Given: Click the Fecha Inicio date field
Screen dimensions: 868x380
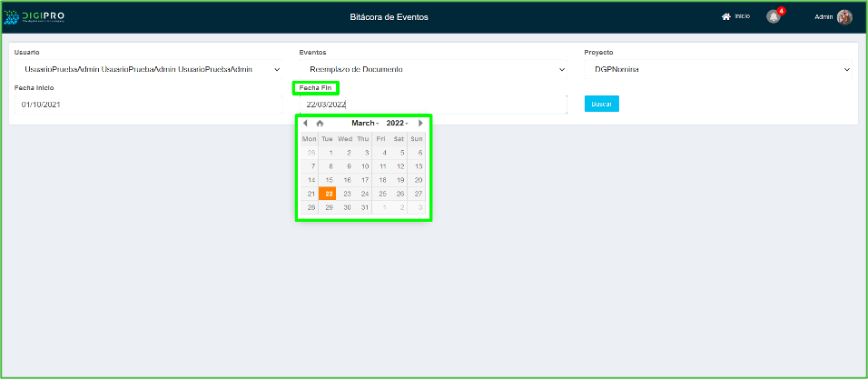Looking at the screenshot, I should [x=149, y=105].
